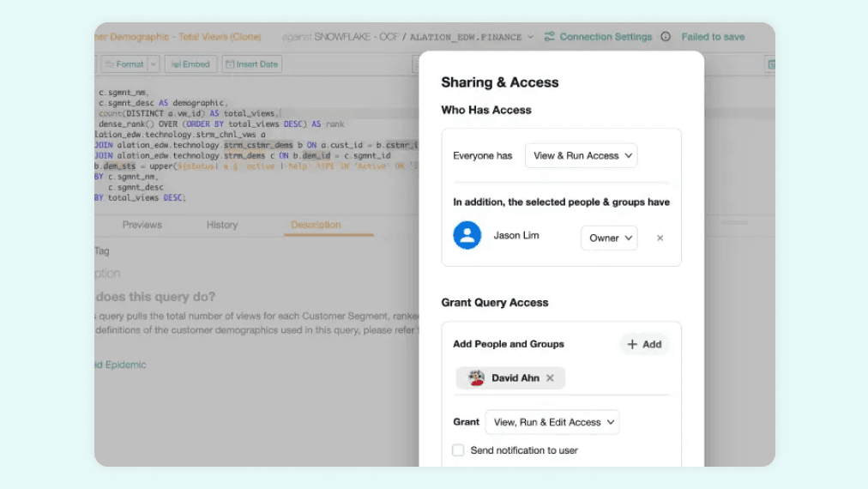Click the 'does this query do?' heading
This screenshot has width=868, height=489.
[x=155, y=297]
